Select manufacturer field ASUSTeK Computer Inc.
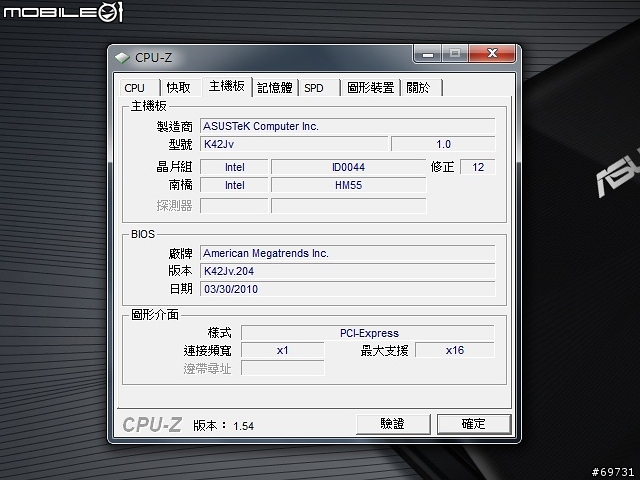 347,126
